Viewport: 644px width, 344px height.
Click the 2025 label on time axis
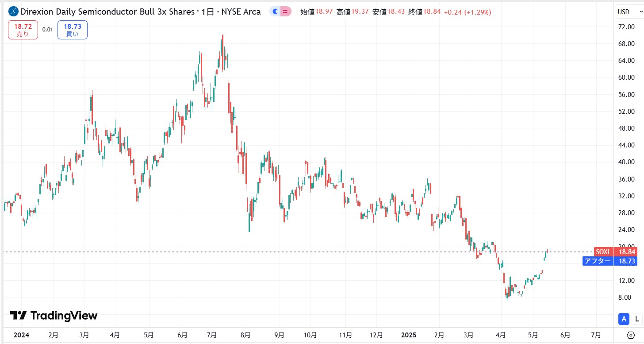coord(409,335)
